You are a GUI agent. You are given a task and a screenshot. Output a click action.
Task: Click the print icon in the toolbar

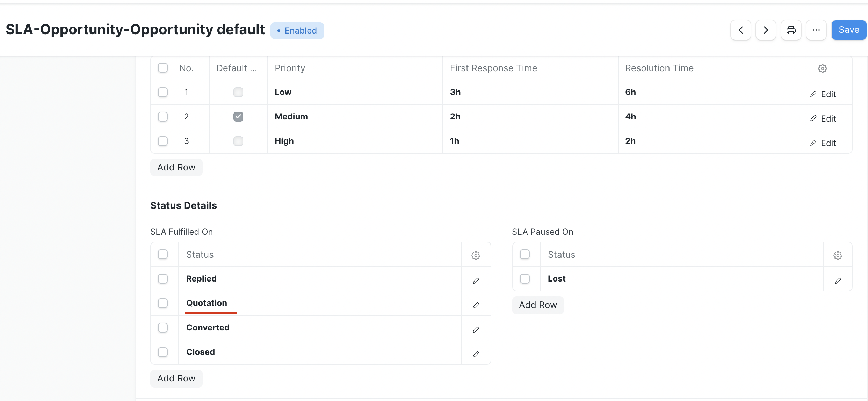click(x=791, y=30)
